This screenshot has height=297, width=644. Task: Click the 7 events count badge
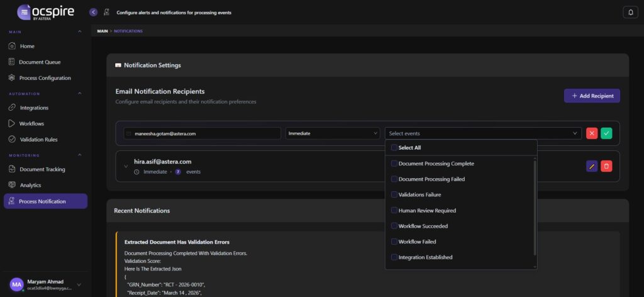pos(178,172)
